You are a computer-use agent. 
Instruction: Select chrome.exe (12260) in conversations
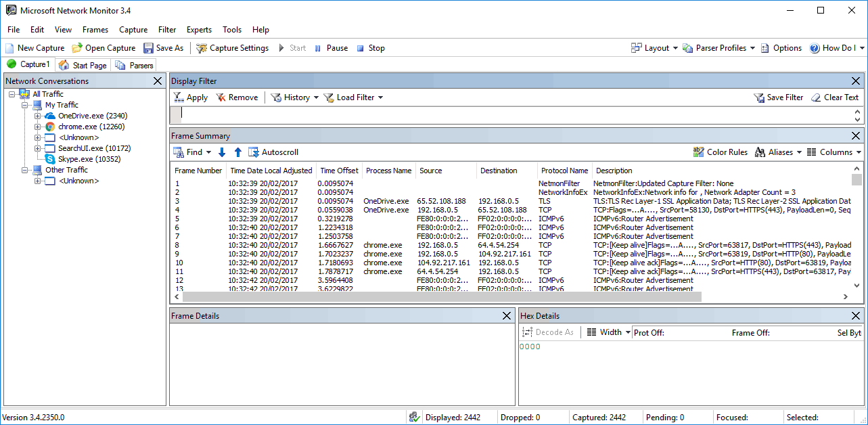coord(91,127)
